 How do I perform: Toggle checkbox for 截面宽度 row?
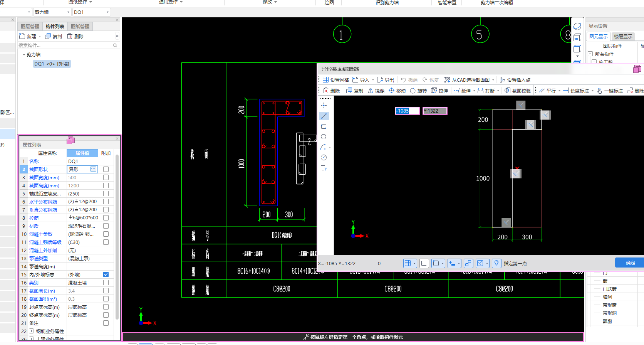tap(106, 177)
